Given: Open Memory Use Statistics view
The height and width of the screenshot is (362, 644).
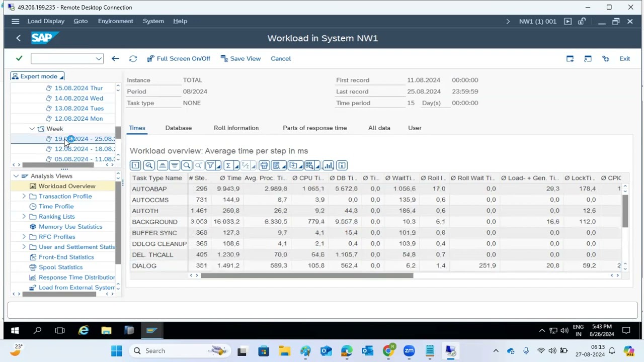Looking at the screenshot, I should pyautogui.click(x=70, y=227).
